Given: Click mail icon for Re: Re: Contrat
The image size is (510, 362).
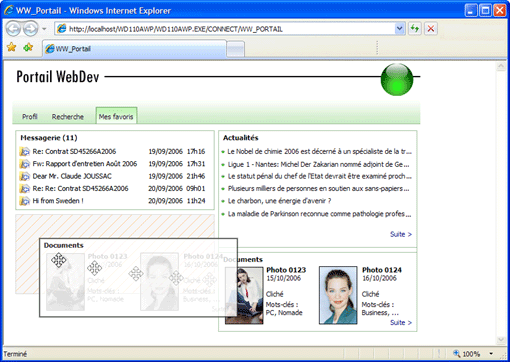Looking at the screenshot, I should (x=24, y=189).
